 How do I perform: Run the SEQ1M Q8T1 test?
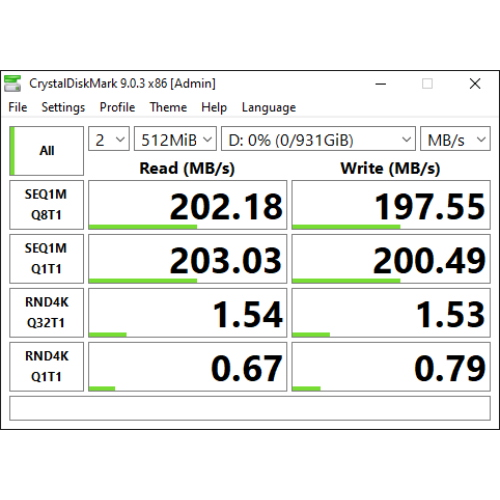coord(46,205)
